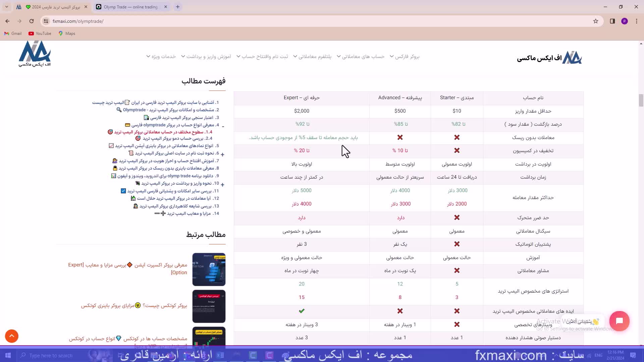Click the orange chat support bubble icon
The height and width of the screenshot is (362, 644).
(x=619, y=321)
